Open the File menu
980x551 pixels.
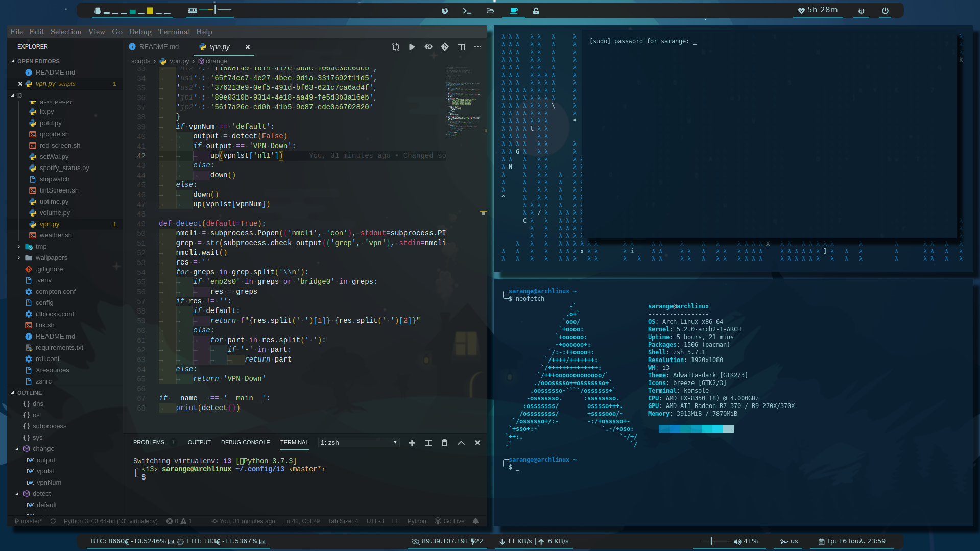point(16,32)
